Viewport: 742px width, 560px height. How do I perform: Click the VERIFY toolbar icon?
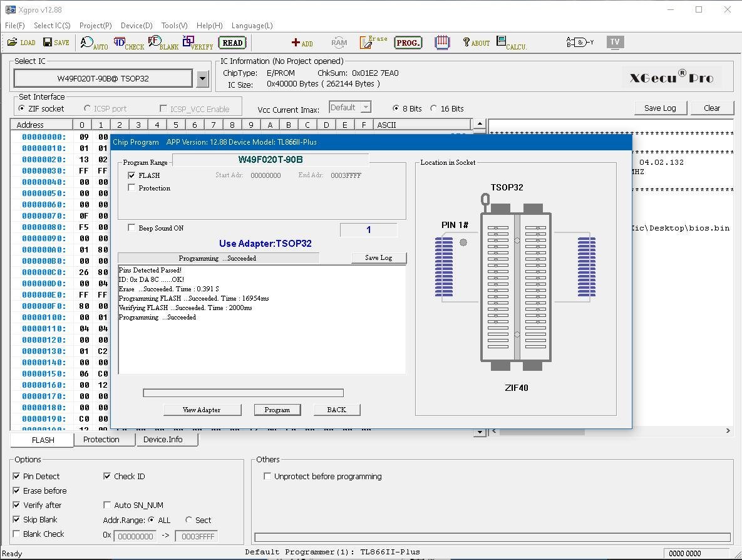(198, 43)
